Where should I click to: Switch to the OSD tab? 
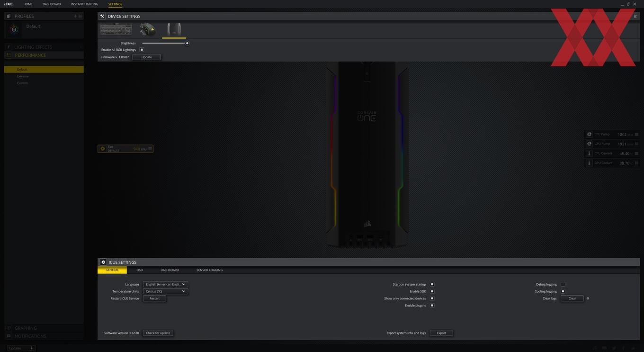coord(140,270)
